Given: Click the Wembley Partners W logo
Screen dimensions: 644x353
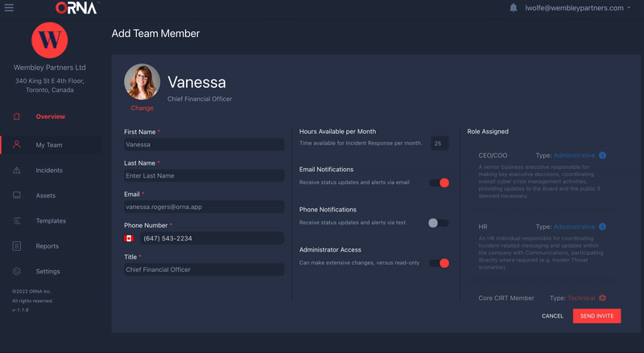Looking at the screenshot, I should point(50,40).
